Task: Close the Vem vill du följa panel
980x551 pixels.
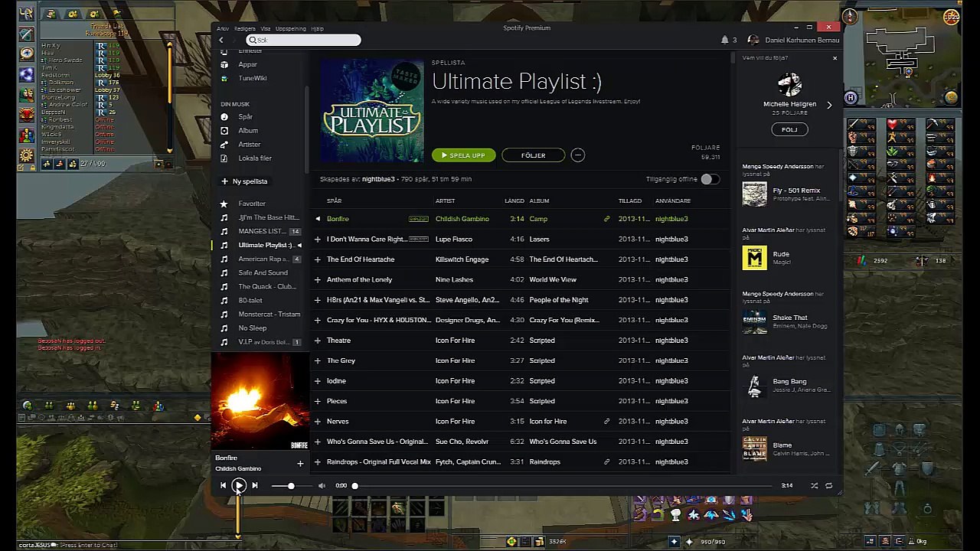Action: [835, 58]
